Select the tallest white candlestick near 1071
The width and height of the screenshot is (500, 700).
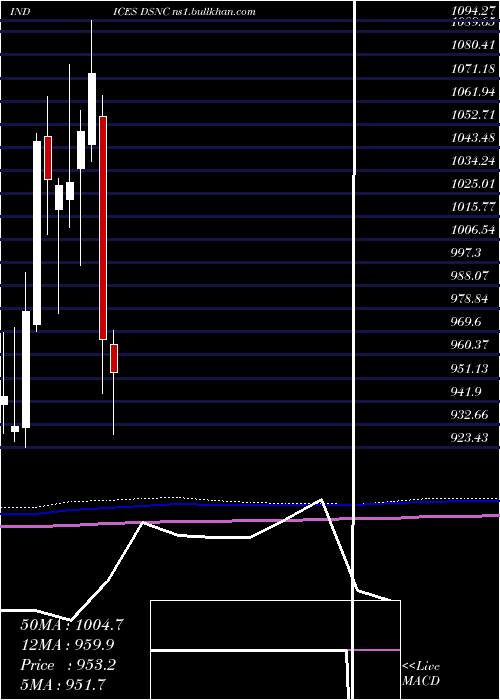pyautogui.click(x=92, y=109)
